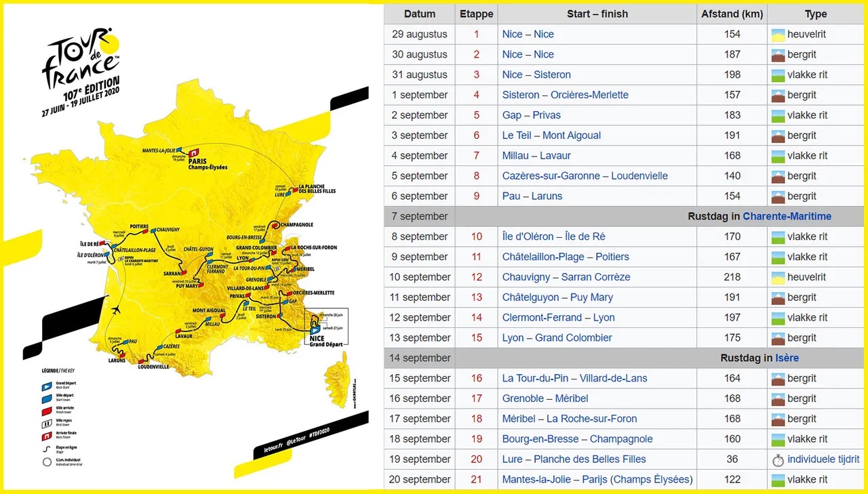This screenshot has height=494, width=868.
Task: Click stage number 10 link
Action: click(x=477, y=236)
